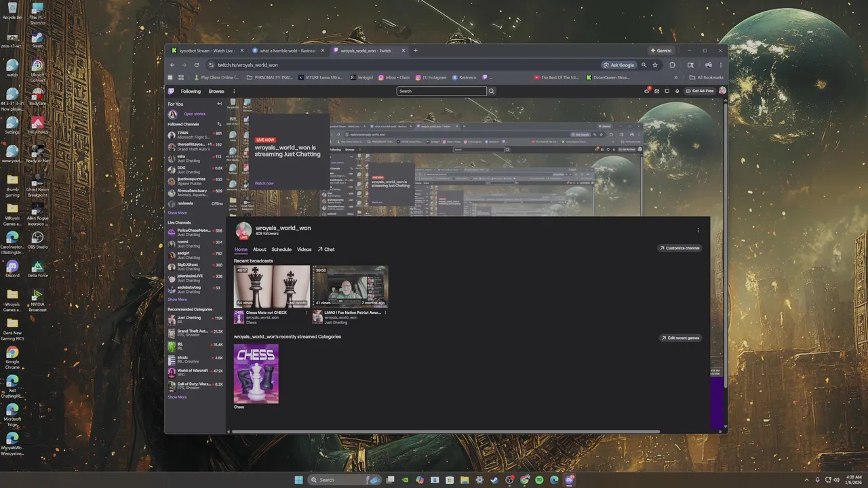Click the taskbar Search box
868x488 pixels.
pos(344,480)
